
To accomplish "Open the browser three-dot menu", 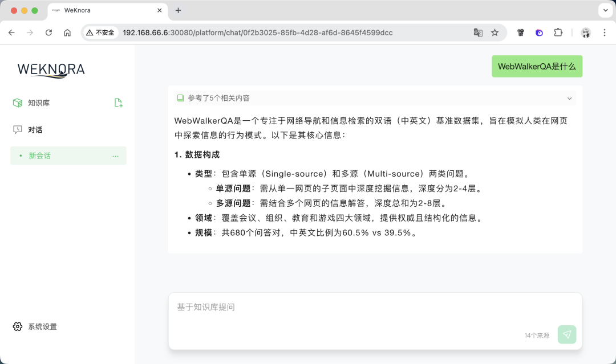I will point(605,32).
